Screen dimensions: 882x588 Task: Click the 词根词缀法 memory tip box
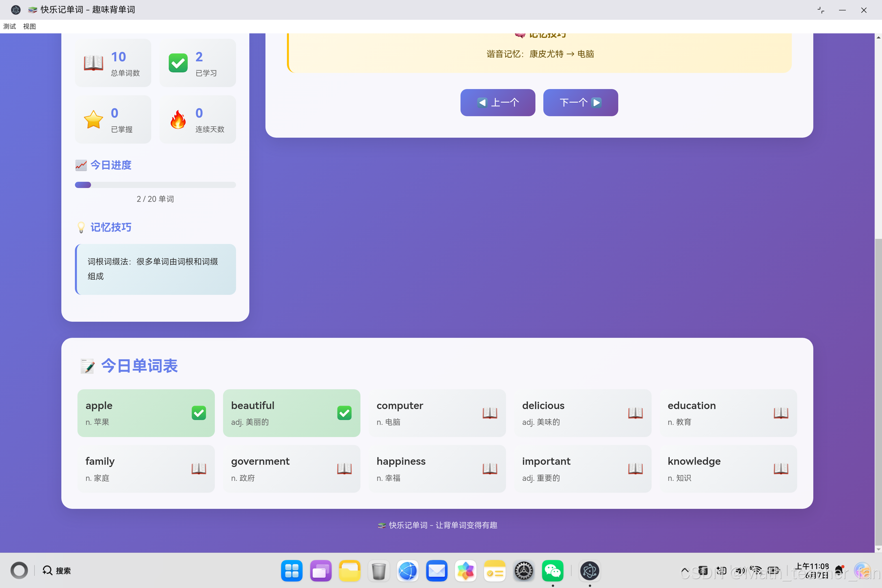(155, 269)
